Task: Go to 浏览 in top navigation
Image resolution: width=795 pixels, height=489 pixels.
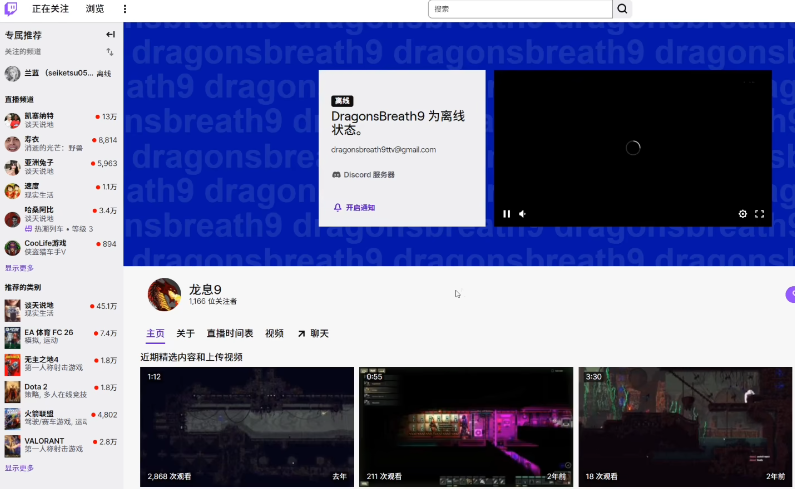Action: pyautogui.click(x=95, y=9)
